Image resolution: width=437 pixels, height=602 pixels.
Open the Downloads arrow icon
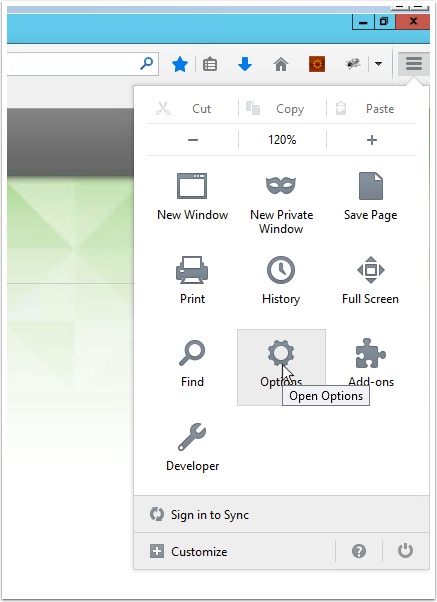pos(245,64)
